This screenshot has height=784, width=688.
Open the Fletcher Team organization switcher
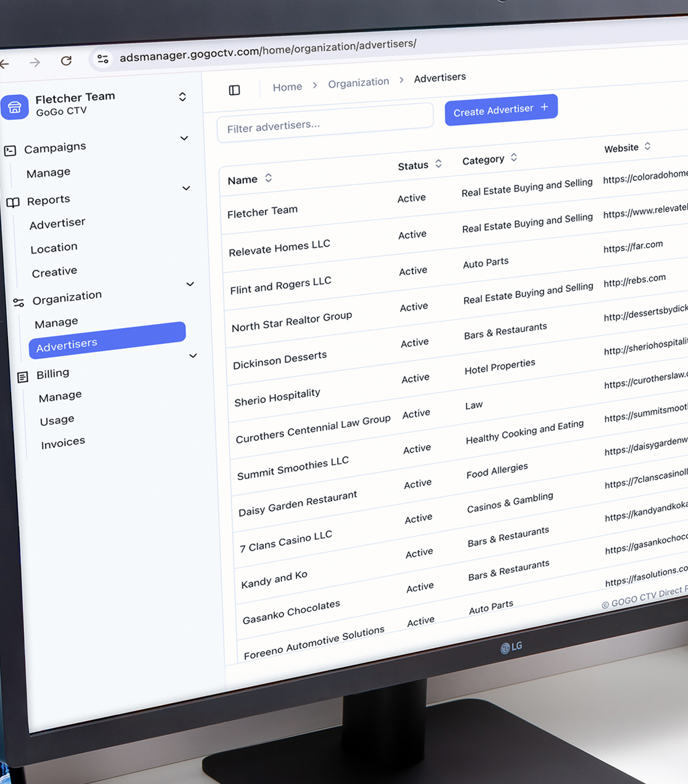click(182, 97)
